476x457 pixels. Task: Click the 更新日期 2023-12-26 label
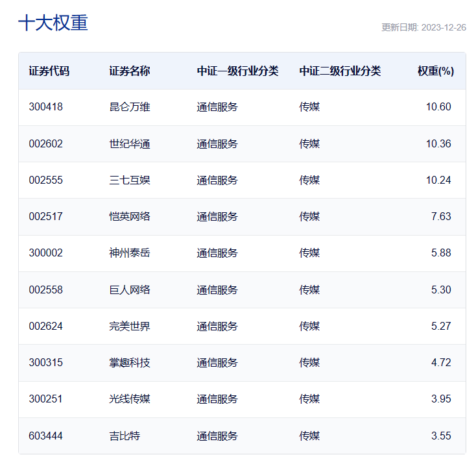(423, 27)
